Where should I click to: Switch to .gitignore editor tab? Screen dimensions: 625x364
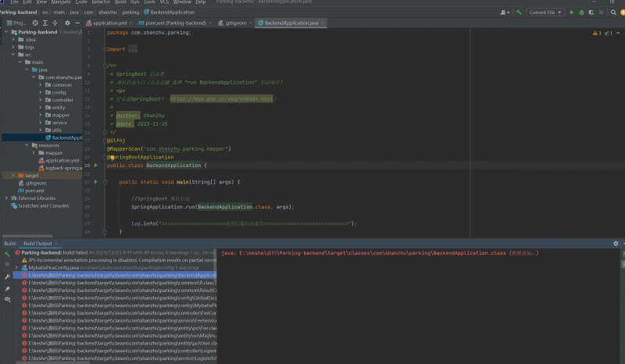235,23
